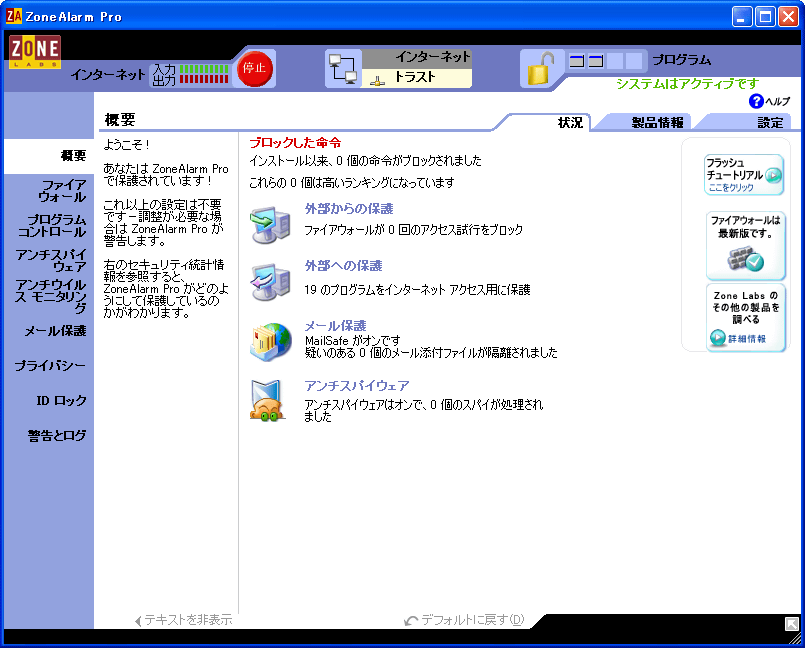Click the ようこそ！ welcome text
The height and width of the screenshot is (648, 805).
pyautogui.click(x=127, y=145)
